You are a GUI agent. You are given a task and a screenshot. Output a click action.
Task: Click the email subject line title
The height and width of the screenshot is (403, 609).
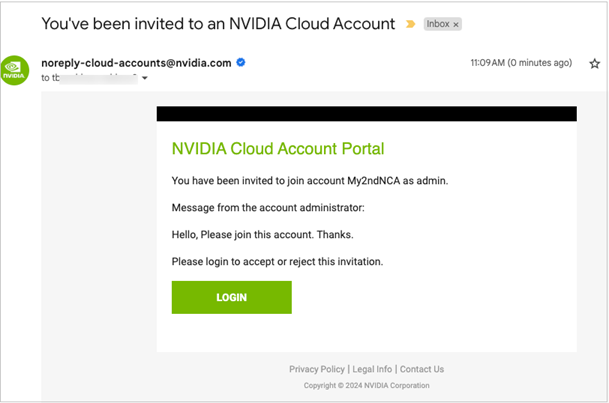click(x=218, y=24)
